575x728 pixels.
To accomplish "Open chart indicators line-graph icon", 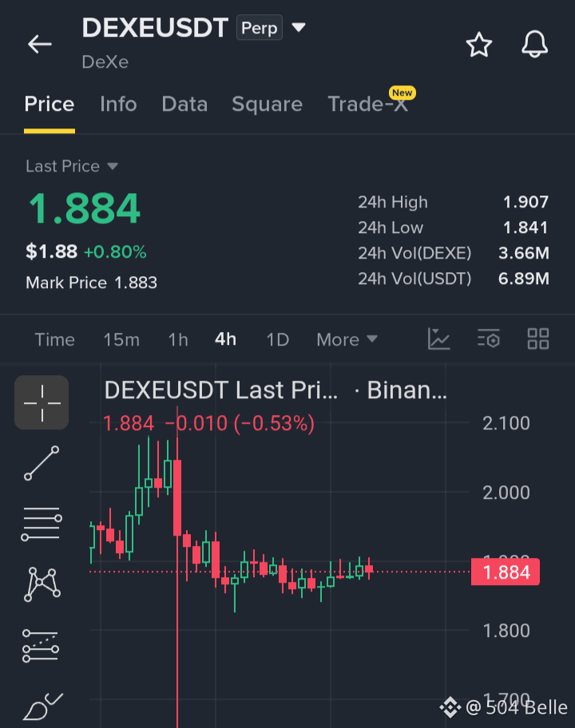I will [438, 339].
